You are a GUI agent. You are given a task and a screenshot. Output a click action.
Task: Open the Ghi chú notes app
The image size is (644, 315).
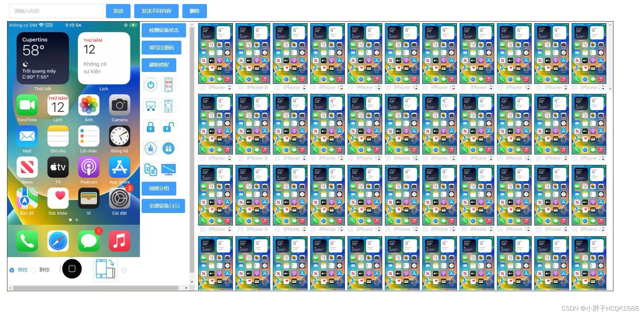tap(58, 136)
